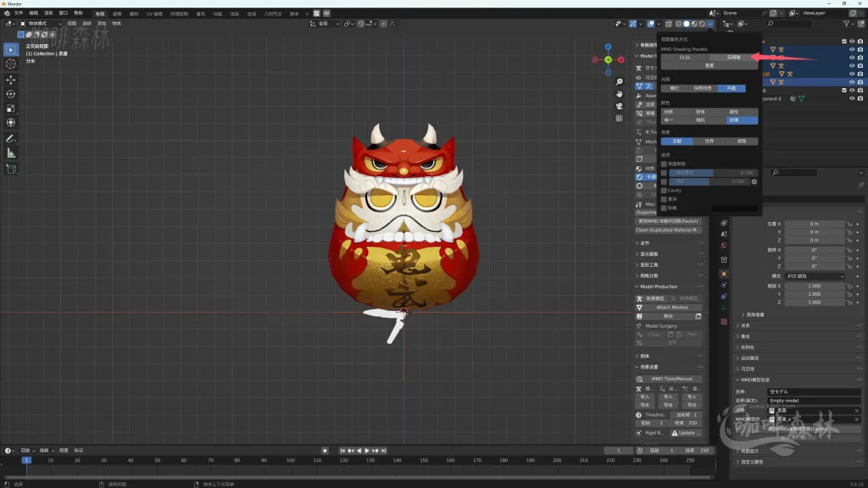The image size is (868, 488).
Task: Enable the Cavity checkbox
Action: [664, 191]
